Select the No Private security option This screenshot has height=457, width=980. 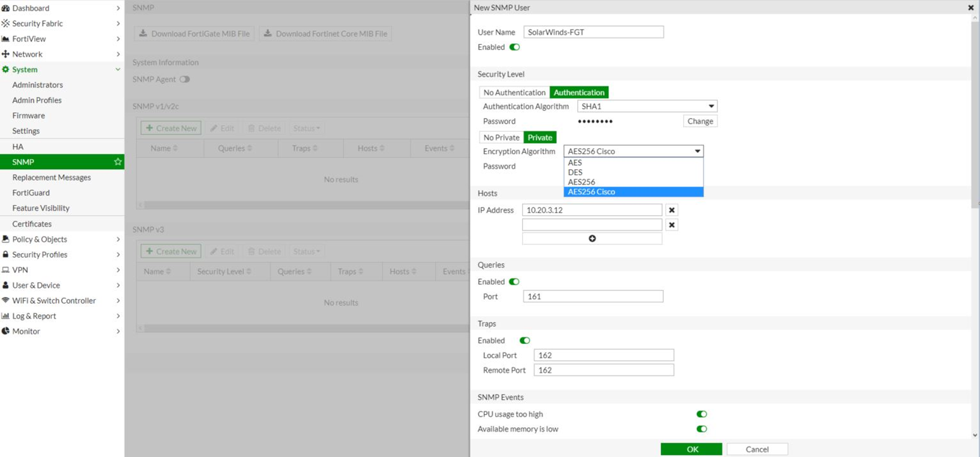point(501,138)
